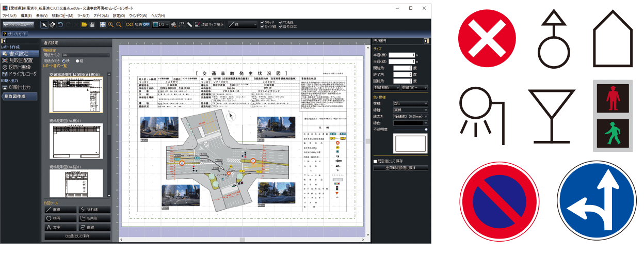
Task: Toggle the グリッド checkbox
Action: (263, 22)
